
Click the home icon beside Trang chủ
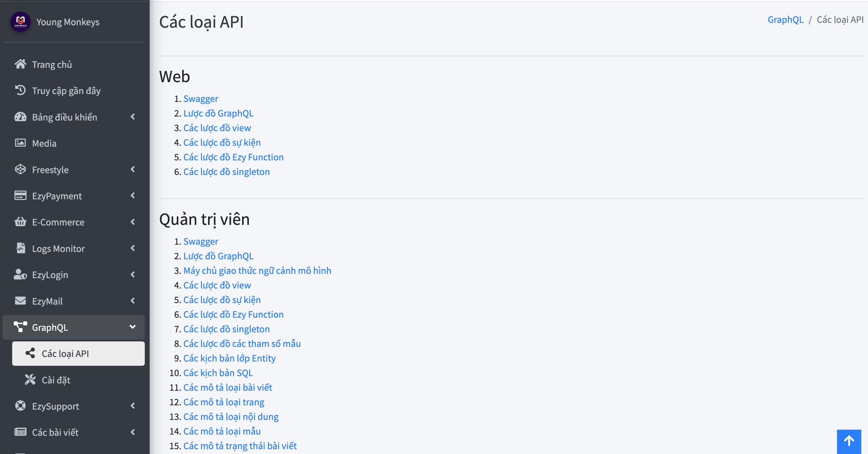point(20,64)
